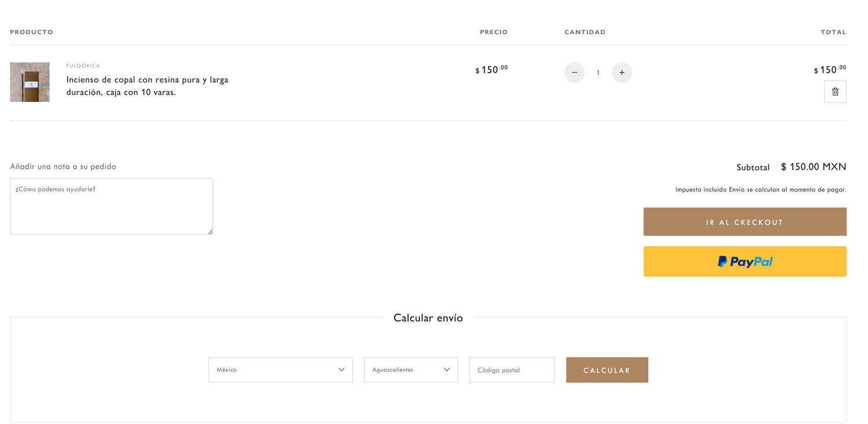Click the Código postal field
The width and height of the screenshot is (868, 424).
pos(512,370)
